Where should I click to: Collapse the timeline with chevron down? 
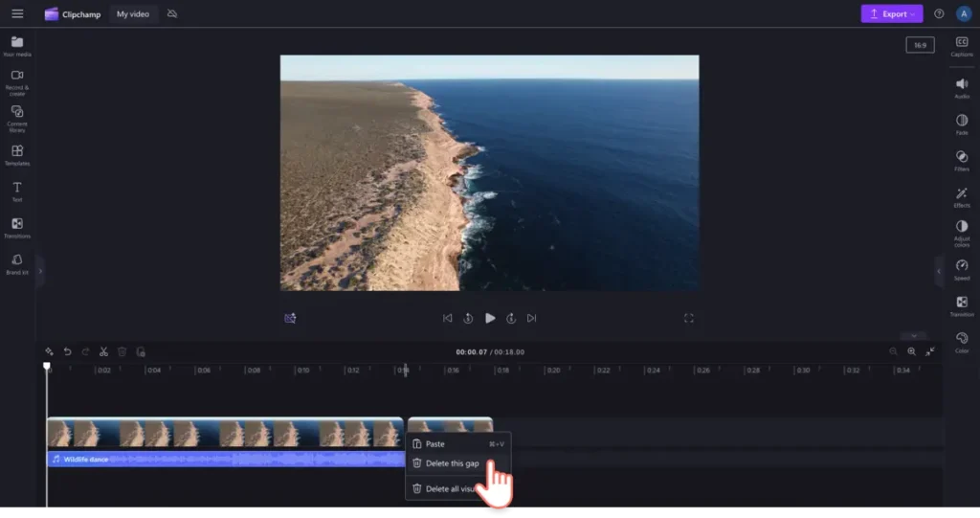pos(914,336)
